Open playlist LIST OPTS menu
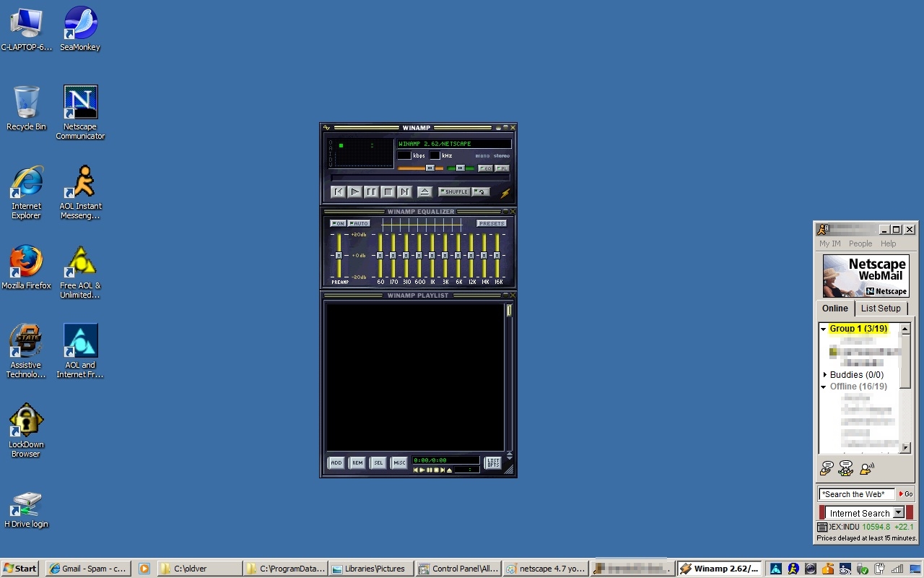 [493, 462]
